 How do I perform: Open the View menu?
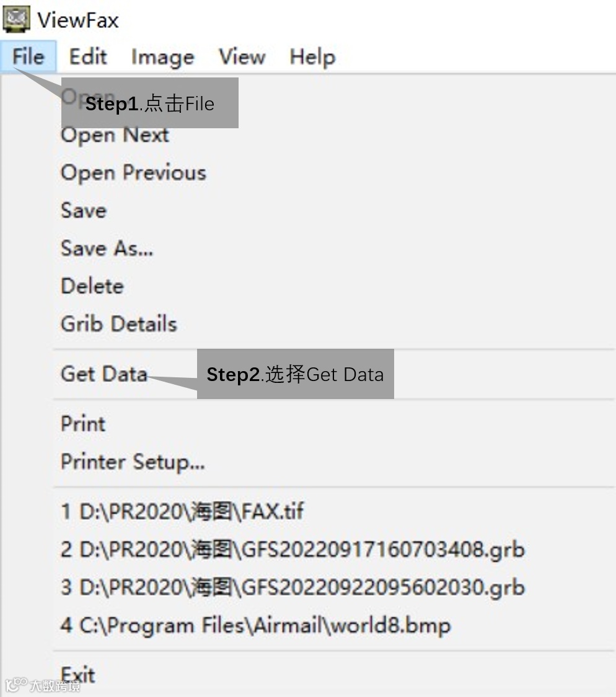(242, 56)
